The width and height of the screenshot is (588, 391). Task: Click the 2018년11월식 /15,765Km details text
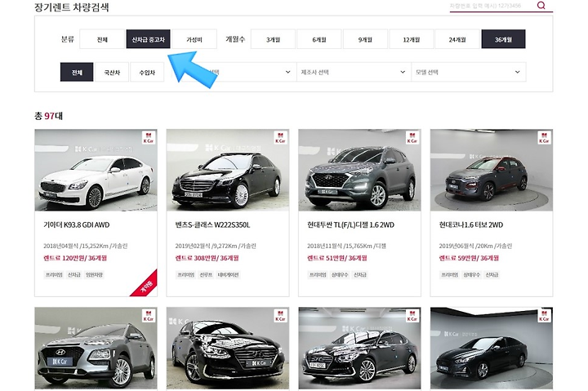(346, 246)
